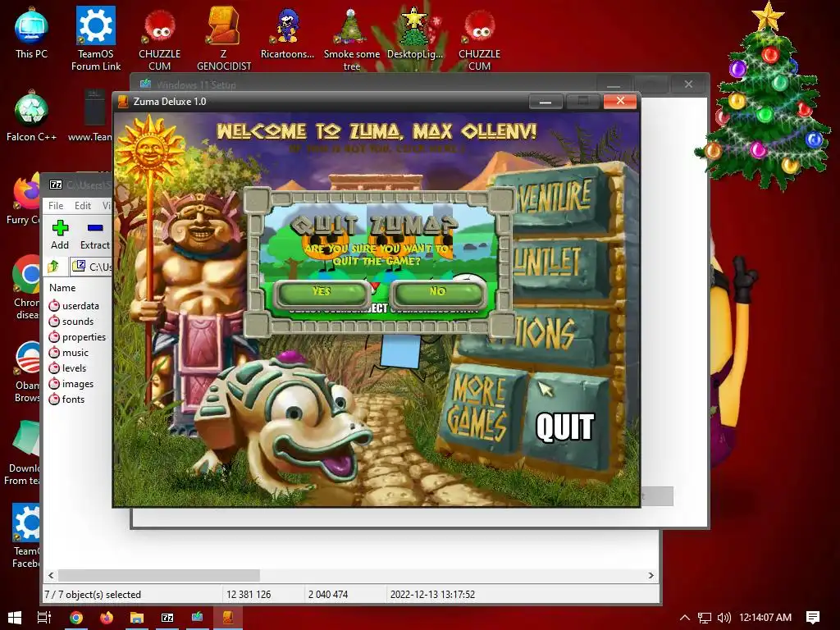This screenshot has height=630, width=840.
Task: Select the fonts folder in 7-Zip
Action: pos(66,399)
